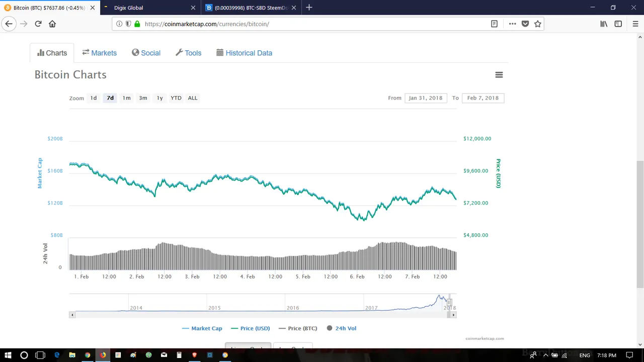Toggle reader view in address bar
The image size is (644, 362).
tap(494, 24)
